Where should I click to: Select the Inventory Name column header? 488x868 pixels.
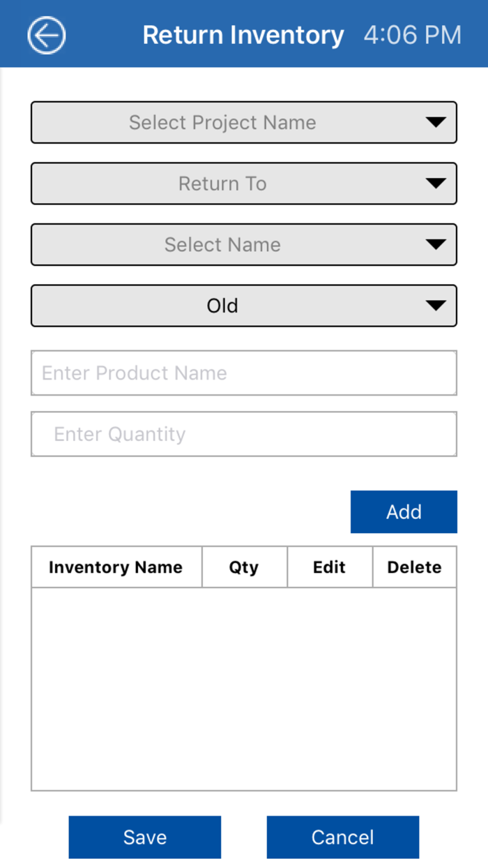(116, 567)
